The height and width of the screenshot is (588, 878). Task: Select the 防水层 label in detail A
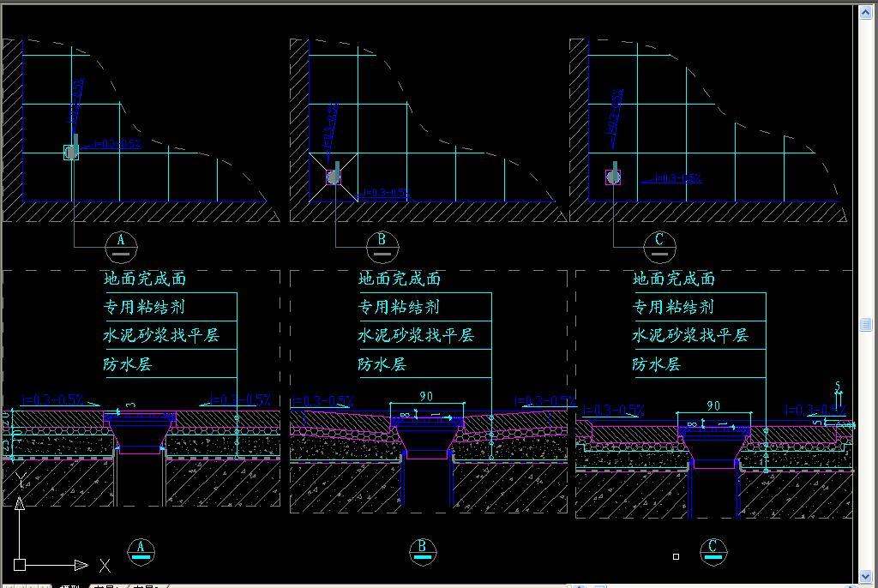128,364
